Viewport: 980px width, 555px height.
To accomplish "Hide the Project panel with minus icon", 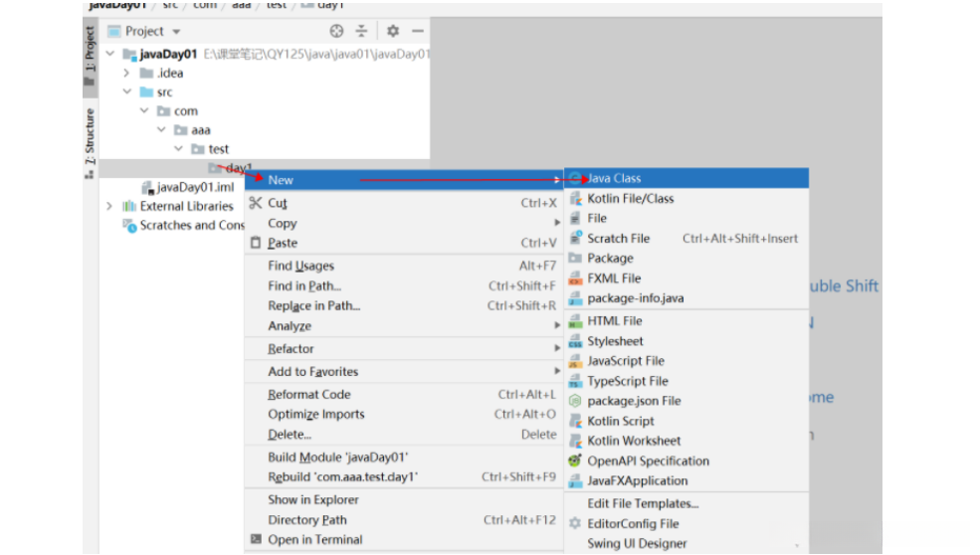I will tap(418, 31).
